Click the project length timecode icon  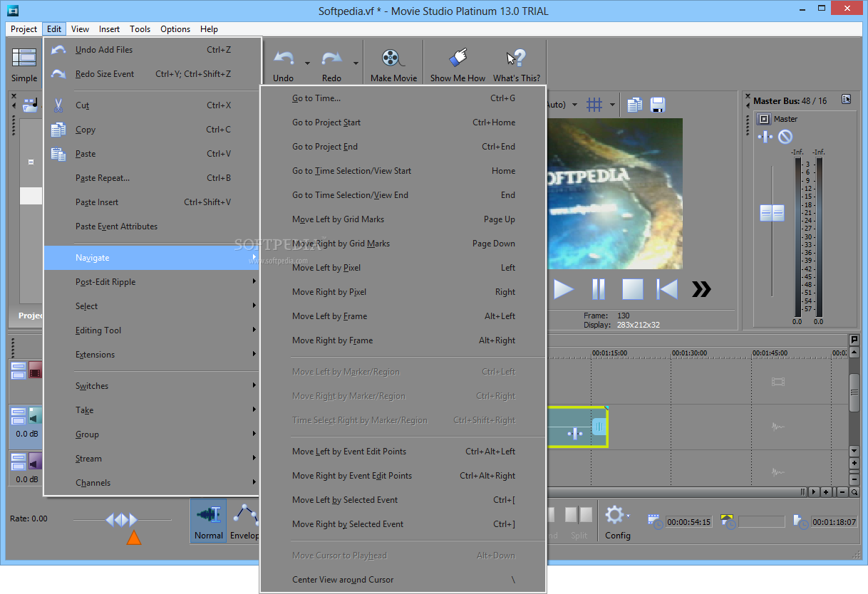(x=801, y=521)
